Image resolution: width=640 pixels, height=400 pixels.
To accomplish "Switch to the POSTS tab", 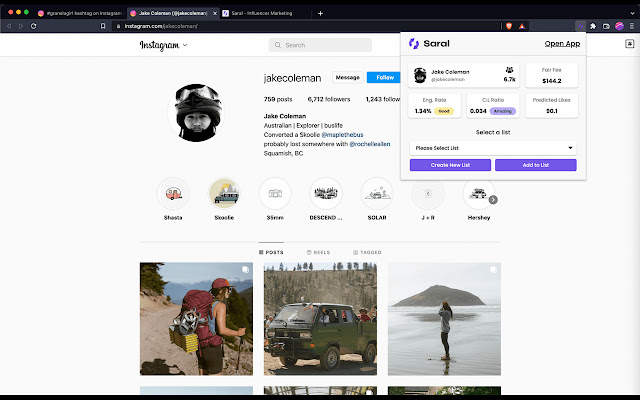I will (x=271, y=252).
